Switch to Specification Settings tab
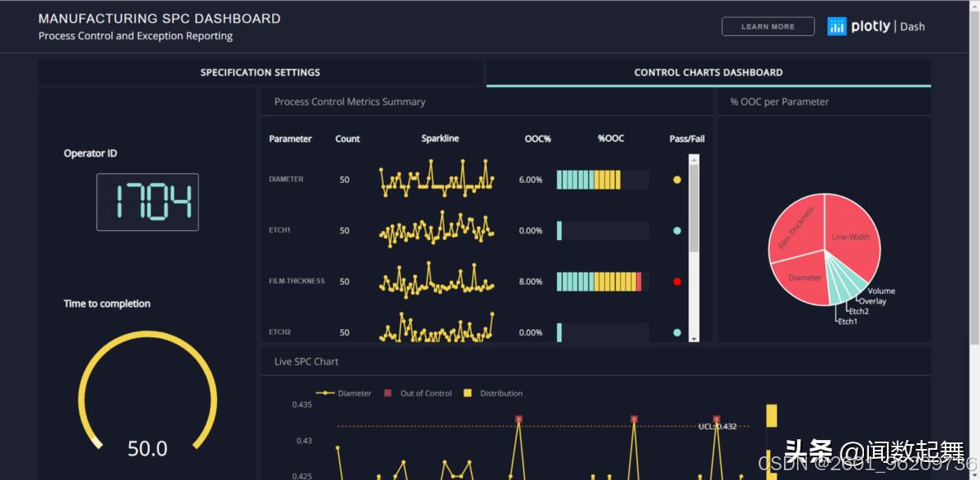Screen dimensions: 980x480 coord(261,73)
